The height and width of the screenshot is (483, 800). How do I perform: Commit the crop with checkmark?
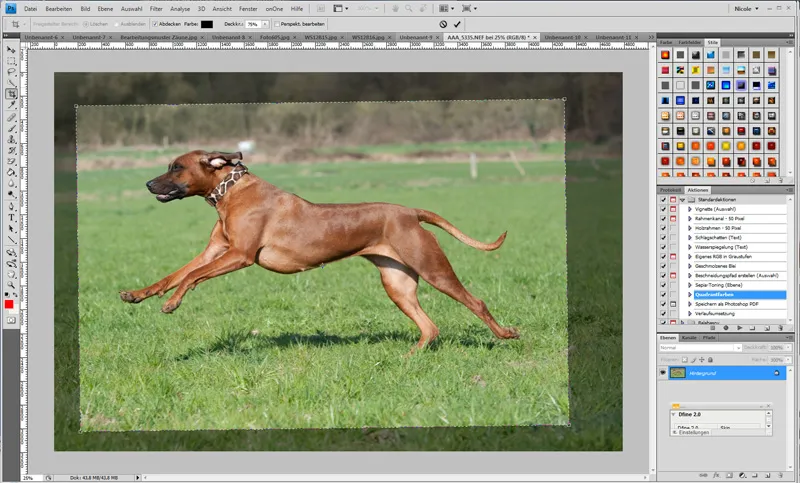[457, 24]
